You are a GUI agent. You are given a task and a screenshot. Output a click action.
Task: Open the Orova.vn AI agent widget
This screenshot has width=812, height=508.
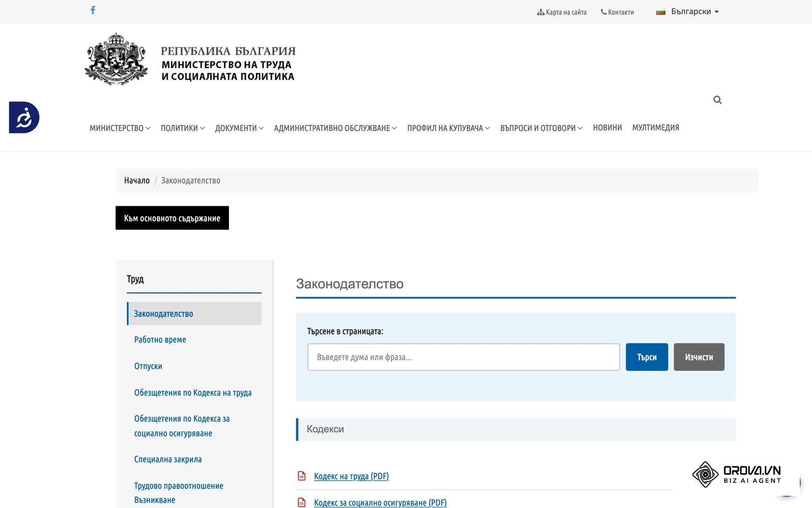coord(736,474)
